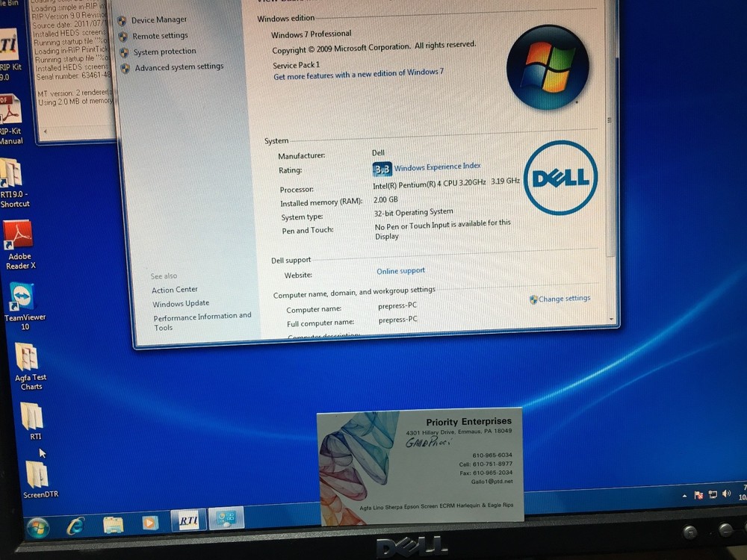Click Internet Explorer in the taskbar
Image resolution: width=747 pixels, height=560 pixels.
[x=75, y=525]
